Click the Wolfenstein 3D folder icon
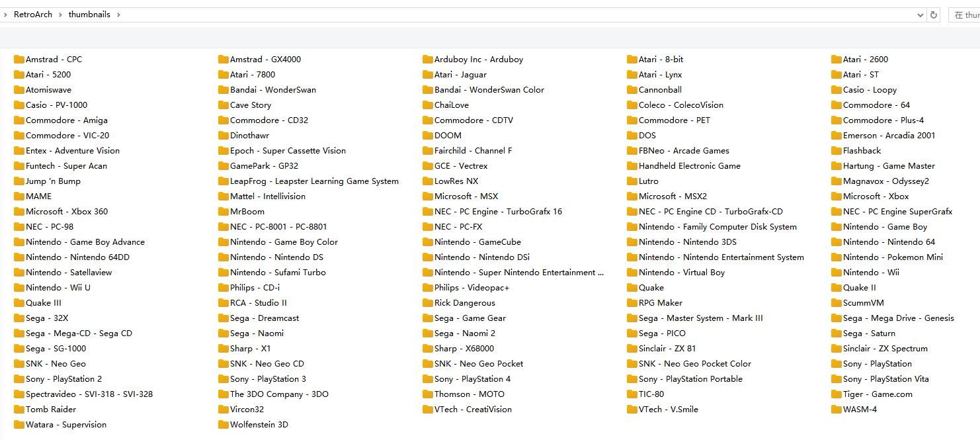 coord(223,425)
